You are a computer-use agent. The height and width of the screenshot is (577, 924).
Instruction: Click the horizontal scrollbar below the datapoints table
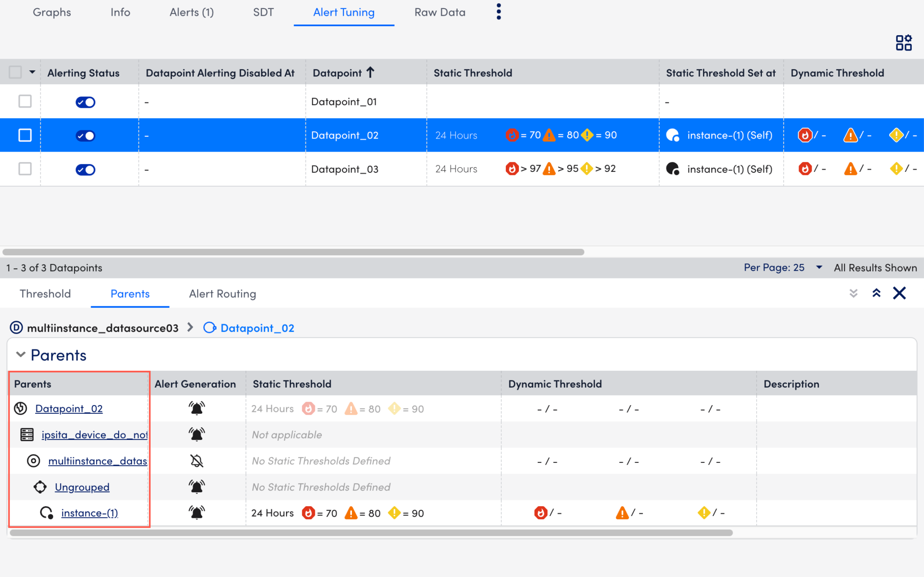(x=293, y=251)
